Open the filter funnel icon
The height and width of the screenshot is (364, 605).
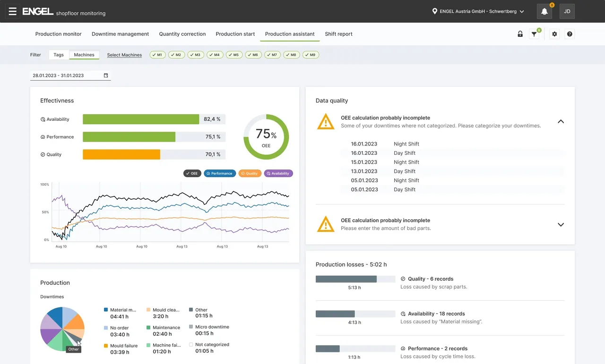534,34
